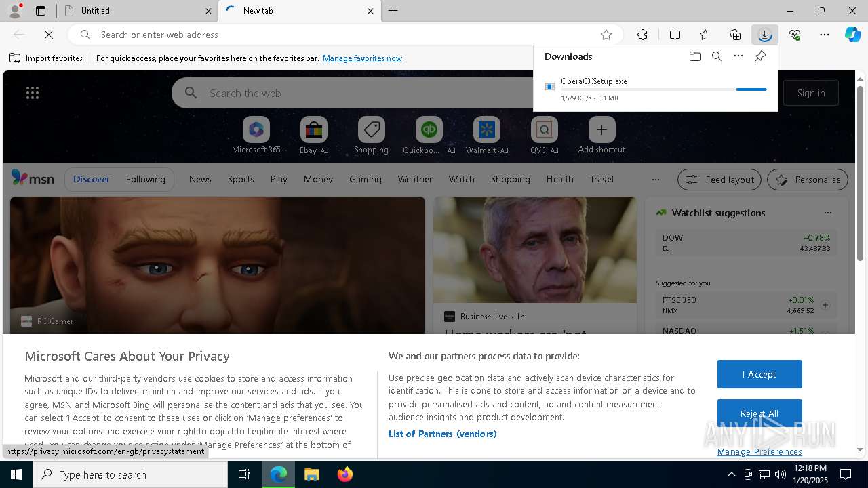
Task: Click the msn logo
Action: [x=33, y=178]
